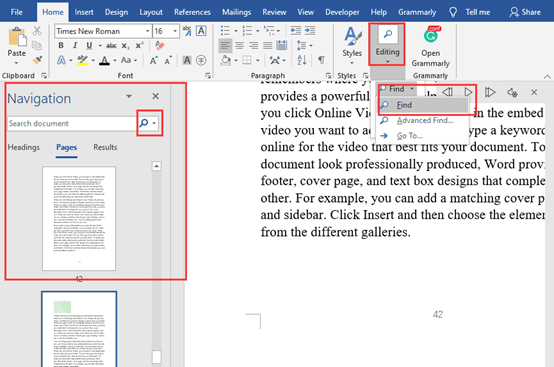Screen dimensions: 554x367
Task: Click Decrease Indent icon
Action: pyautogui.click(x=295, y=31)
